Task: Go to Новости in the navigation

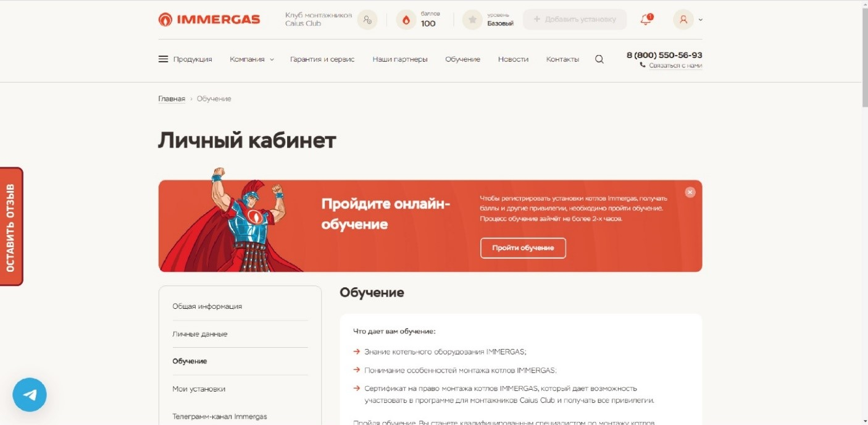Action: click(513, 59)
